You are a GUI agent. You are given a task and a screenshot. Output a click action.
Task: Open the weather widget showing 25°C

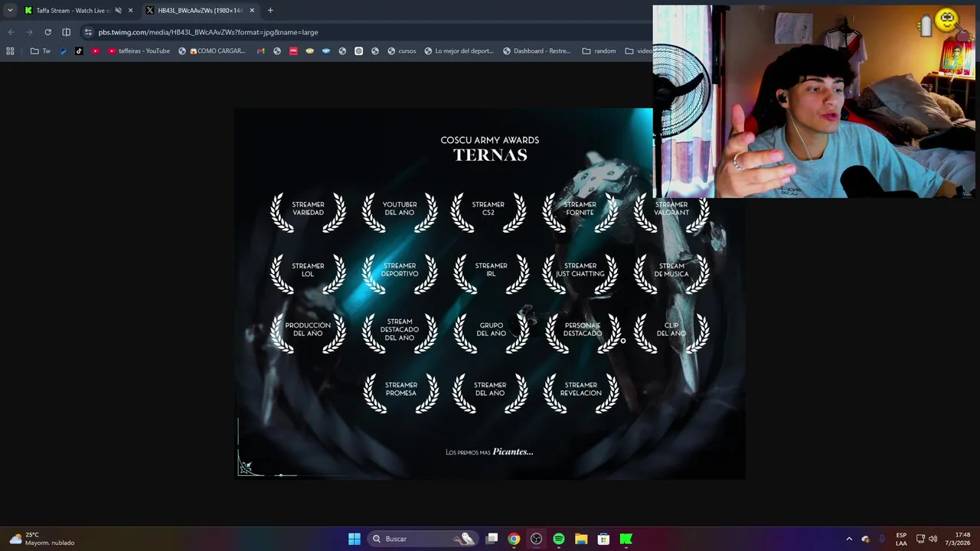[42, 539]
